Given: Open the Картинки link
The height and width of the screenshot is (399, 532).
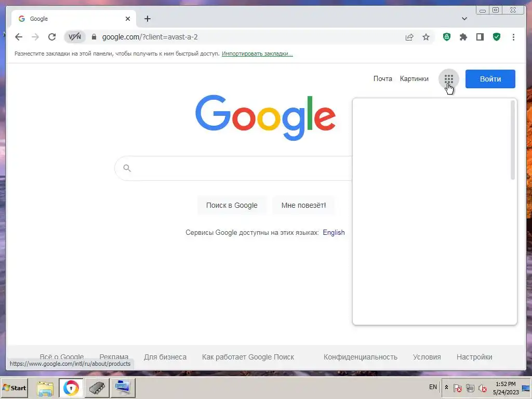Looking at the screenshot, I should [x=414, y=79].
